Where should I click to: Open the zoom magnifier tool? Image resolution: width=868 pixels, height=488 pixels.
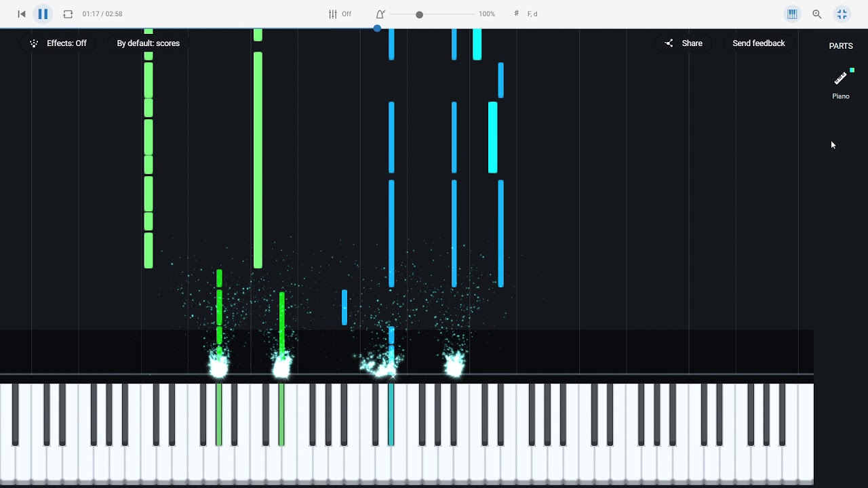[817, 14]
